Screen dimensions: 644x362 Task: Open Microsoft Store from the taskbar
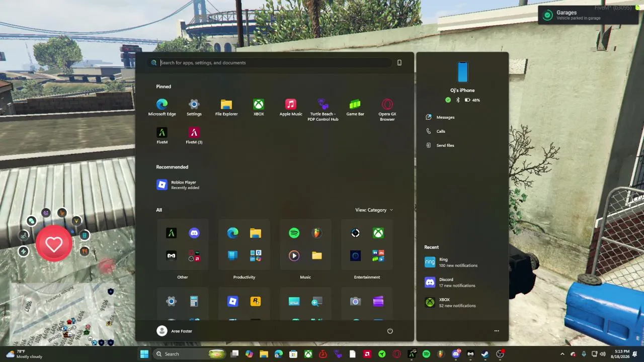click(293, 354)
